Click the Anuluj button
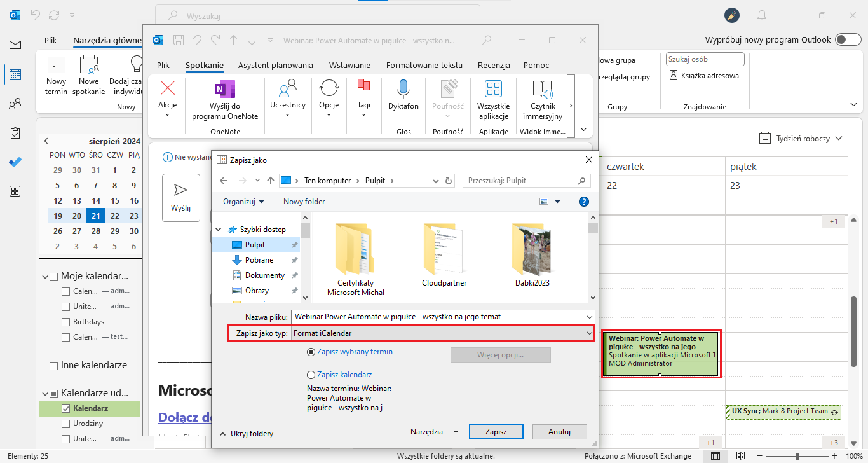Screen dimensions: 868x463 pos(560,432)
